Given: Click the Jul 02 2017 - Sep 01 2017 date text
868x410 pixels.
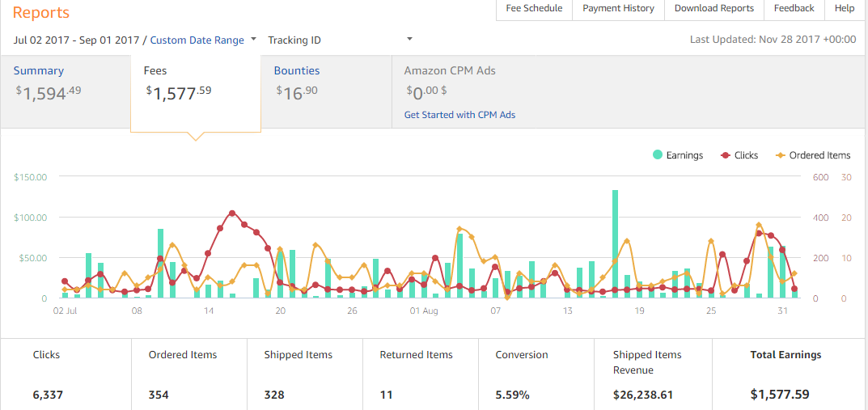Looking at the screenshot, I should pyautogui.click(x=78, y=40).
